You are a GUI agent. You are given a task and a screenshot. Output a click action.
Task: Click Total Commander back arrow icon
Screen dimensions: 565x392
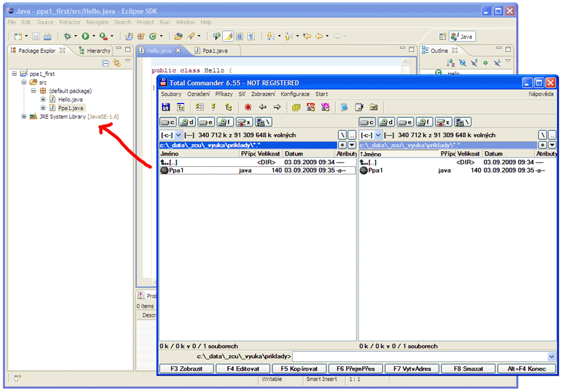point(262,107)
